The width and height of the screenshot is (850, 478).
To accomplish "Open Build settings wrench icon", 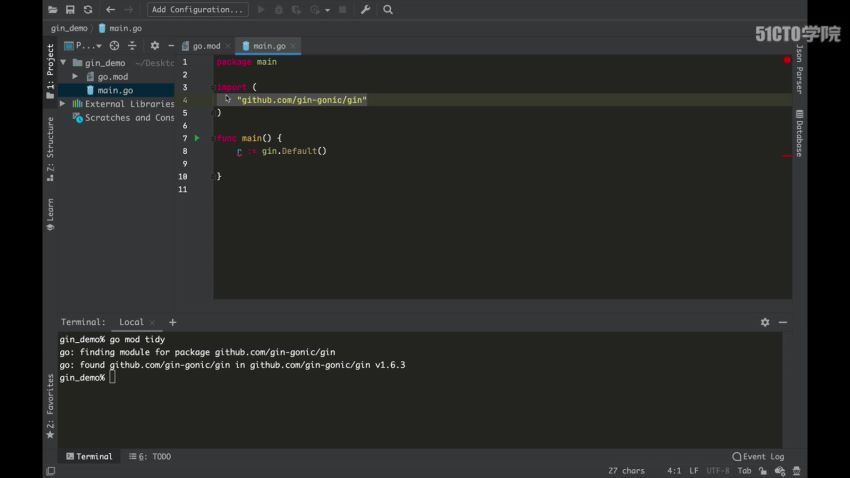I will click(365, 10).
